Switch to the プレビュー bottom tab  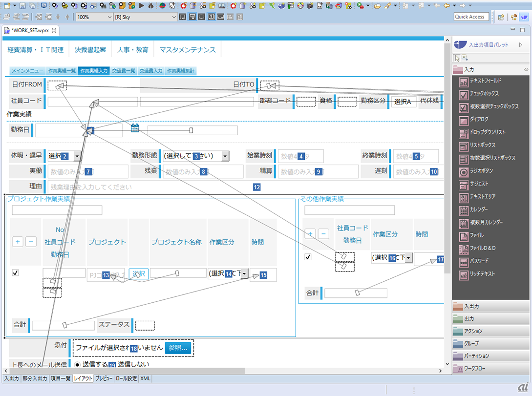(104, 378)
